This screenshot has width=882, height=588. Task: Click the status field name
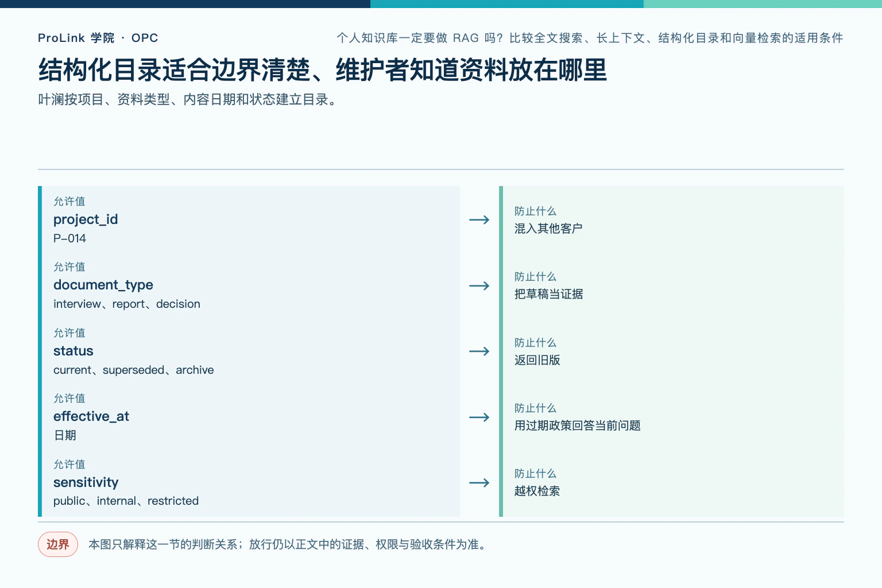[73, 351]
